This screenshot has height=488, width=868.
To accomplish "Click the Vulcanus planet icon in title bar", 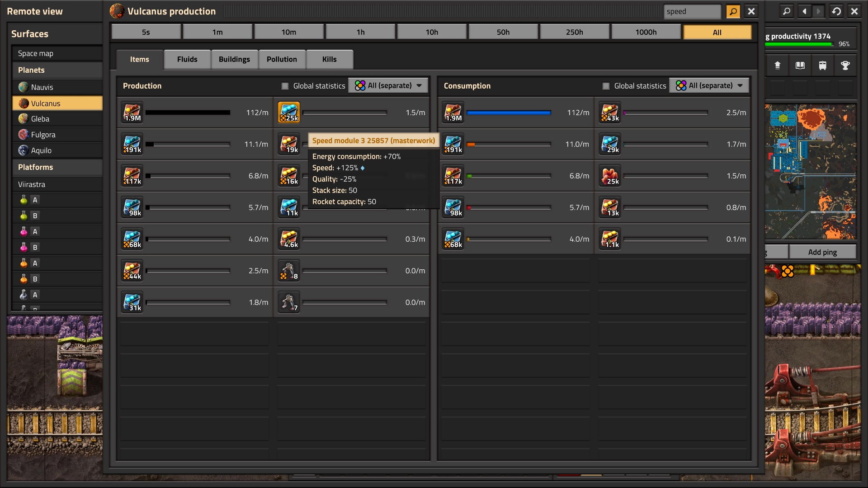I will pos(117,11).
